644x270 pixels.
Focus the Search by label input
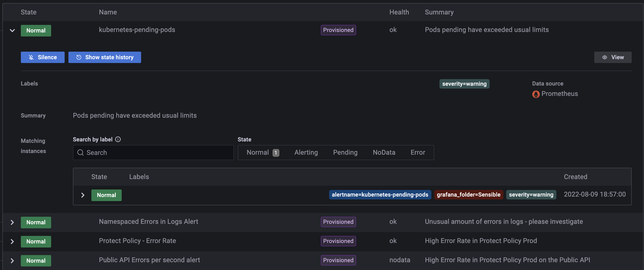point(157,153)
